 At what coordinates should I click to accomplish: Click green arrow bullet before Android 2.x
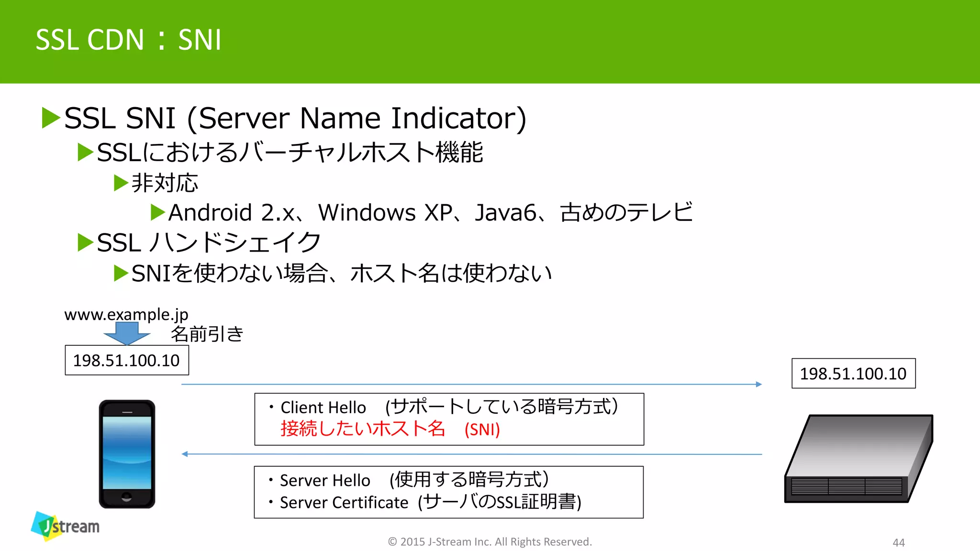tap(157, 212)
